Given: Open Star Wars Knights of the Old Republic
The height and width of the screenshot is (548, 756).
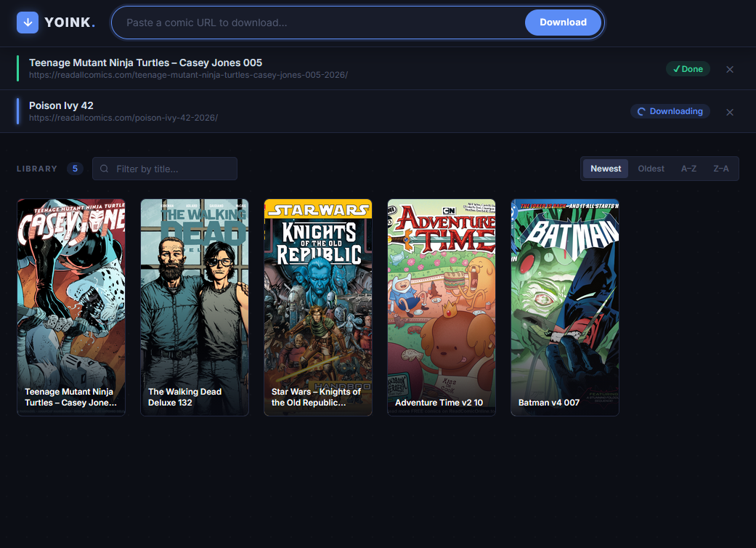Looking at the screenshot, I should pyautogui.click(x=318, y=307).
